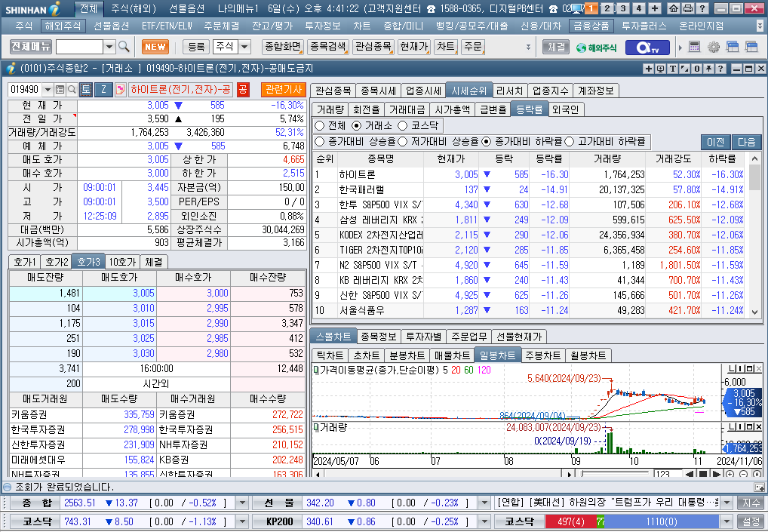Viewport: 768px width, 532px height.
Task: Click the monitor icon in 주식종합2 window header
Action: tap(661, 69)
